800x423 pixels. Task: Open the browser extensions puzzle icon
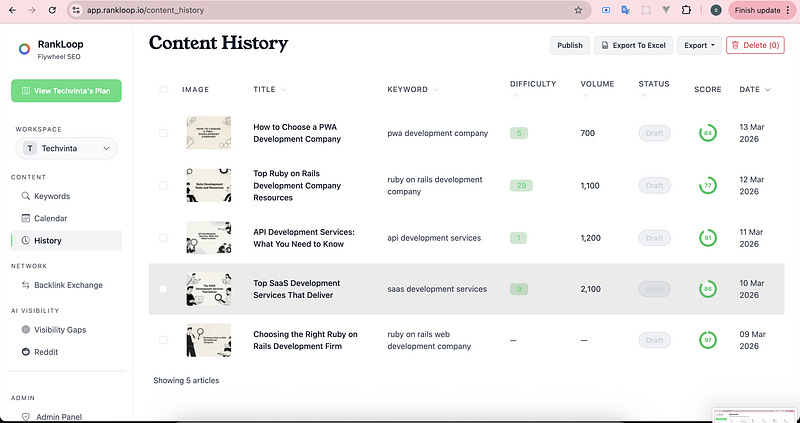coord(685,10)
